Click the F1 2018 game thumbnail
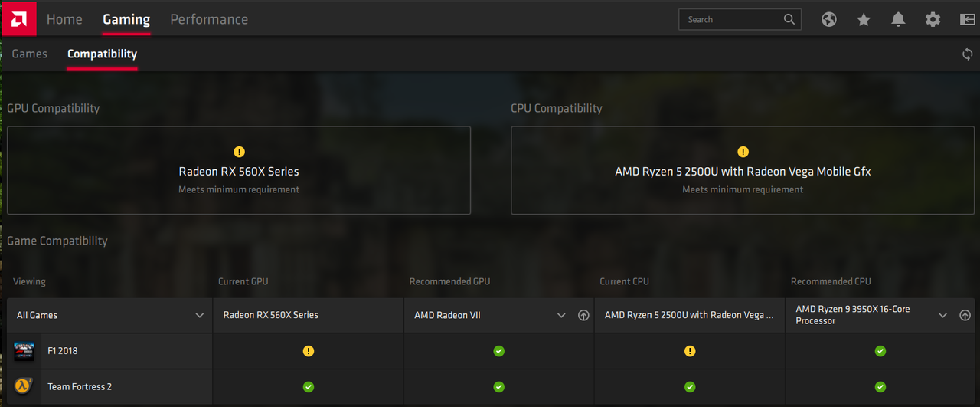 (x=24, y=351)
